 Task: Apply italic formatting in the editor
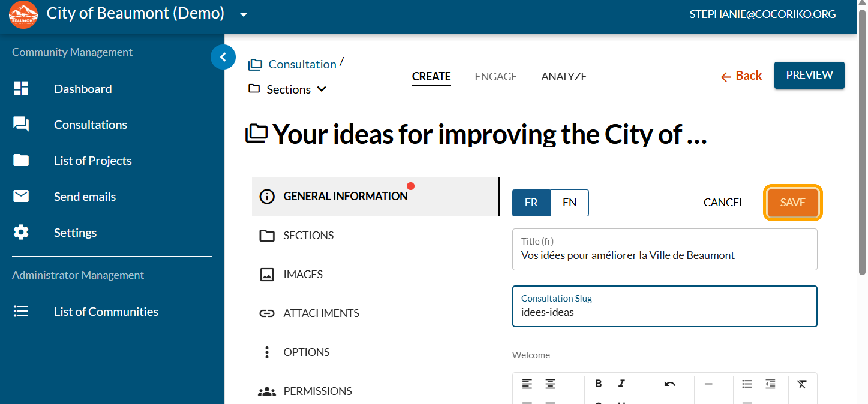coord(621,384)
